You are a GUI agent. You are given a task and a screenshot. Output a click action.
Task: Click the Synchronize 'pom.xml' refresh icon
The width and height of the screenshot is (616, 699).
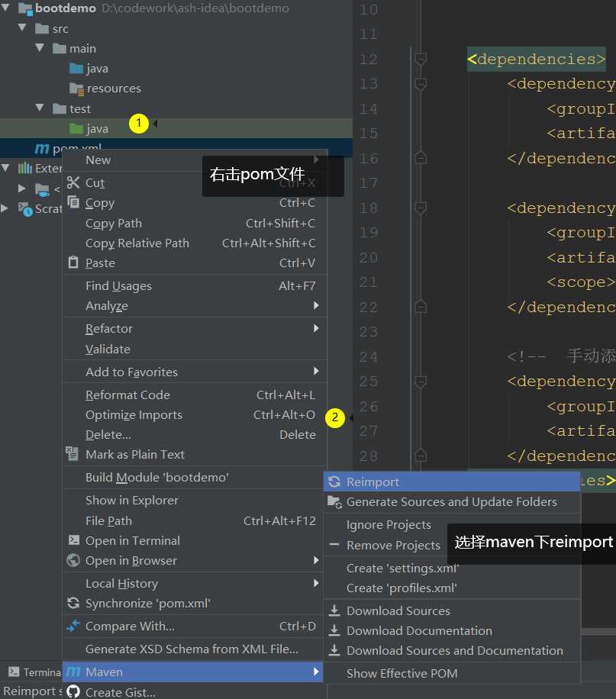(x=73, y=603)
